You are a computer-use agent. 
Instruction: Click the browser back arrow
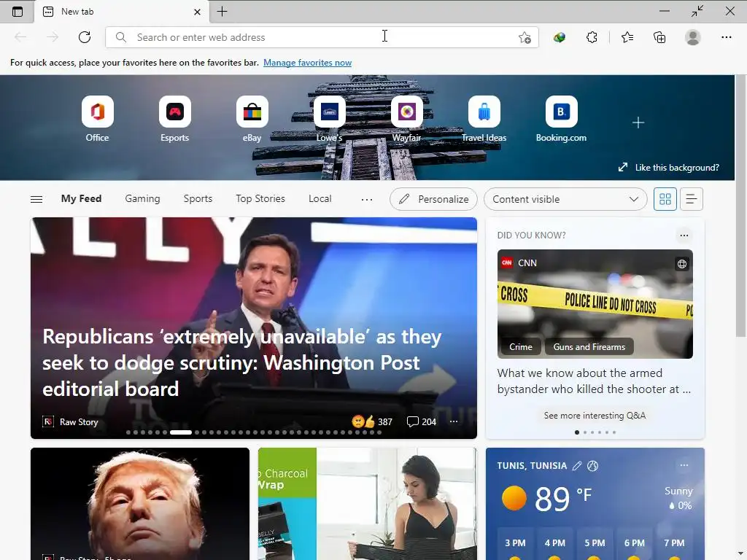point(20,37)
